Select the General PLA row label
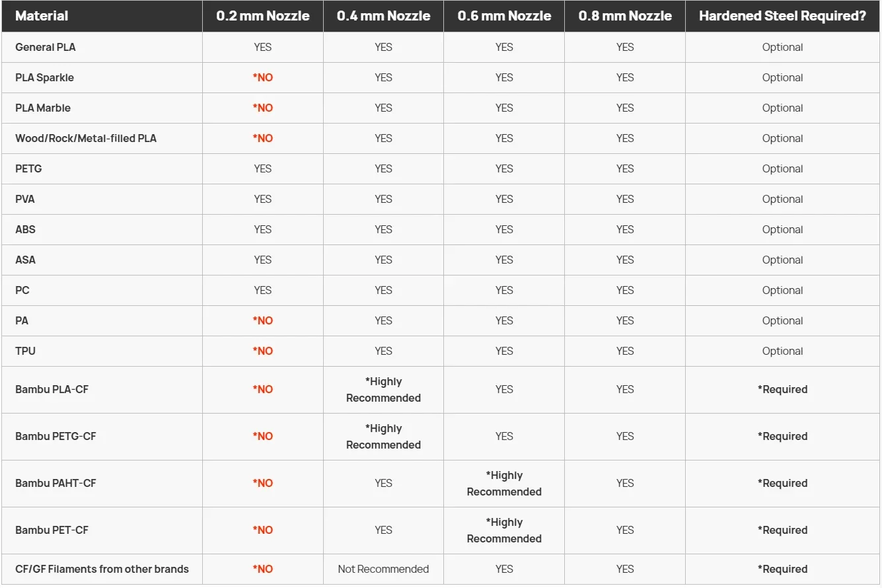The image size is (882, 588). point(46,47)
